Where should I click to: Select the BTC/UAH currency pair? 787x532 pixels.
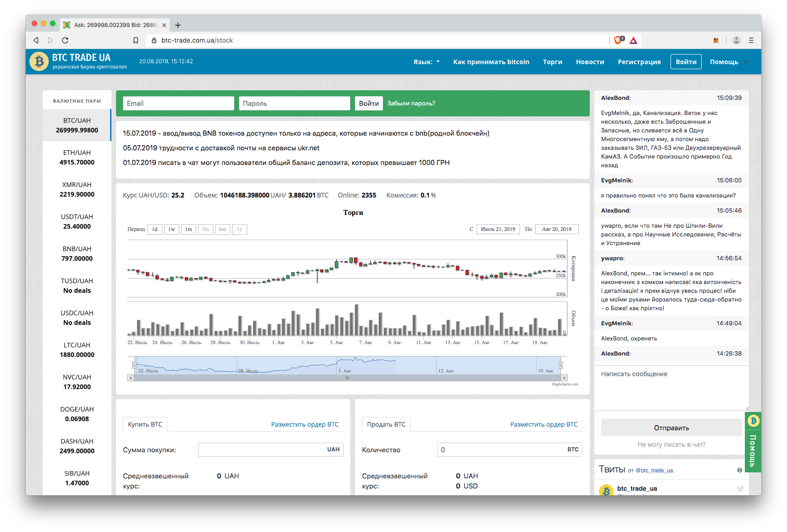[77, 125]
